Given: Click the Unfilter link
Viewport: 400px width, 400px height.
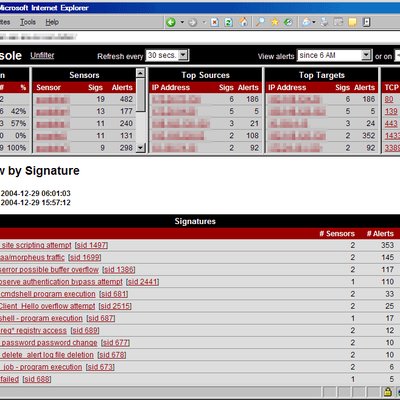Looking at the screenshot, I should 42,55.
